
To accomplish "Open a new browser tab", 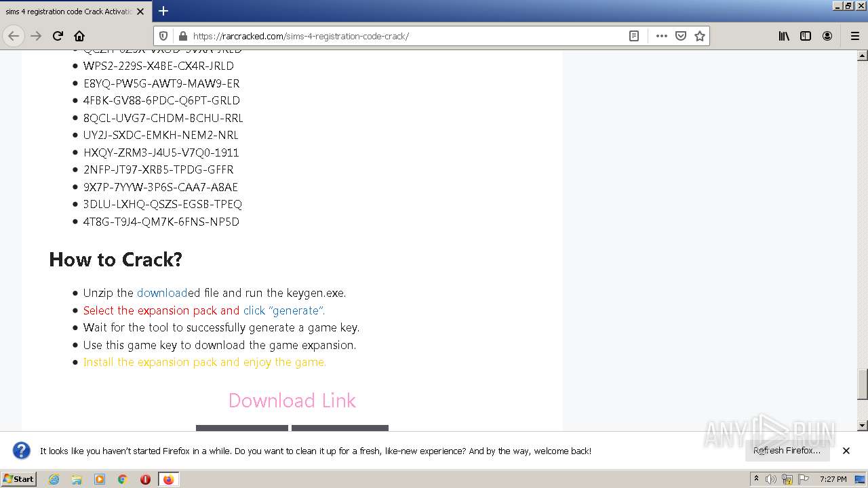I will coord(163,11).
